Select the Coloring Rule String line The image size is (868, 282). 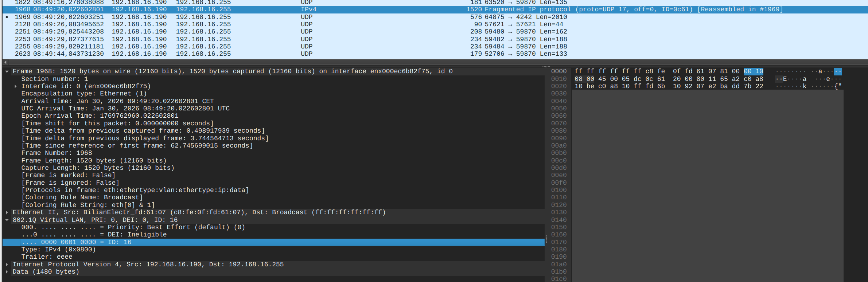coord(88,205)
